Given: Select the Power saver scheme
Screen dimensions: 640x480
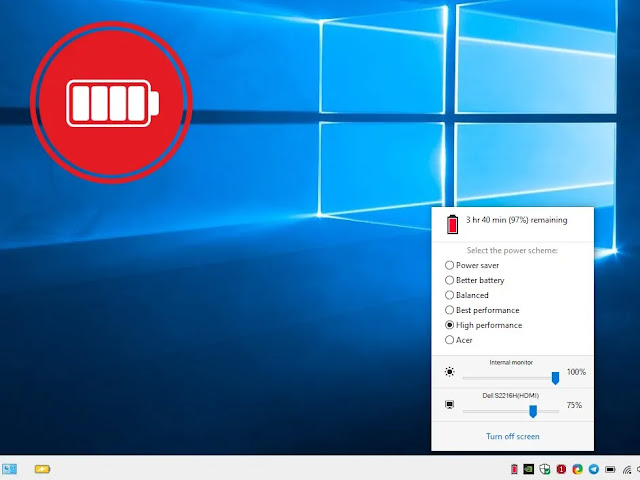Looking at the screenshot, I should click(x=472, y=265).
